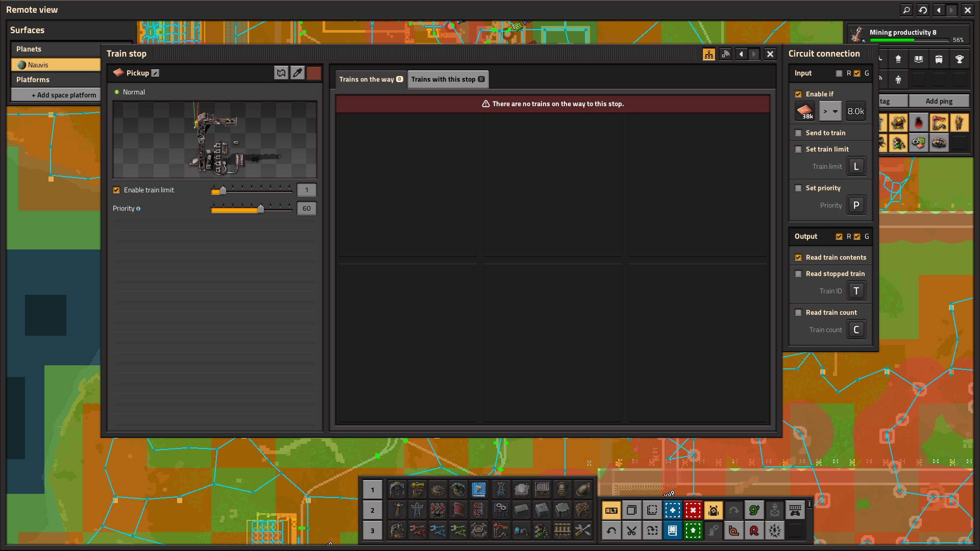980x551 pixels.
Task: Enable Send to train checkbox
Action: 798,133
